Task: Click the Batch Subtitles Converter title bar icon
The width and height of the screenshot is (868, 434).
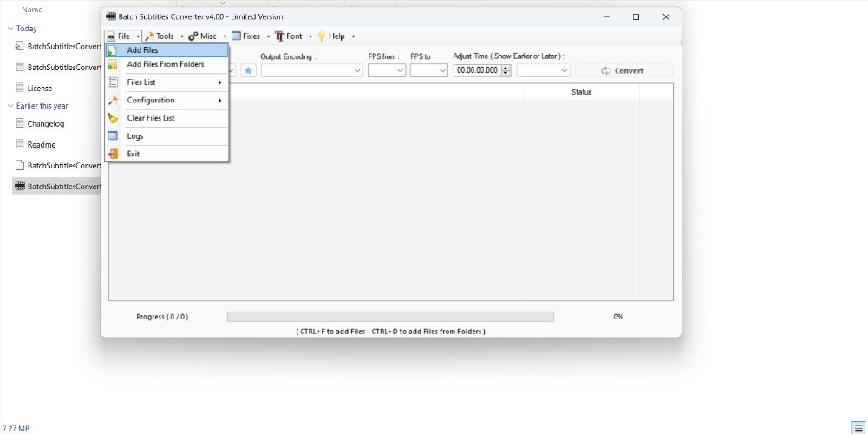Action: tap(111, 17)
